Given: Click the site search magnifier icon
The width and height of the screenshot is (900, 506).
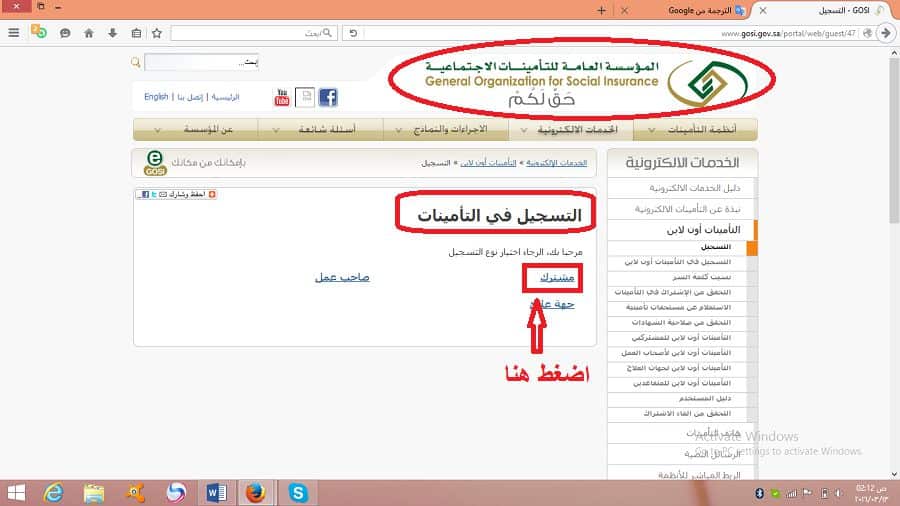Looking at the screenshot, I should tap(135, 62).
